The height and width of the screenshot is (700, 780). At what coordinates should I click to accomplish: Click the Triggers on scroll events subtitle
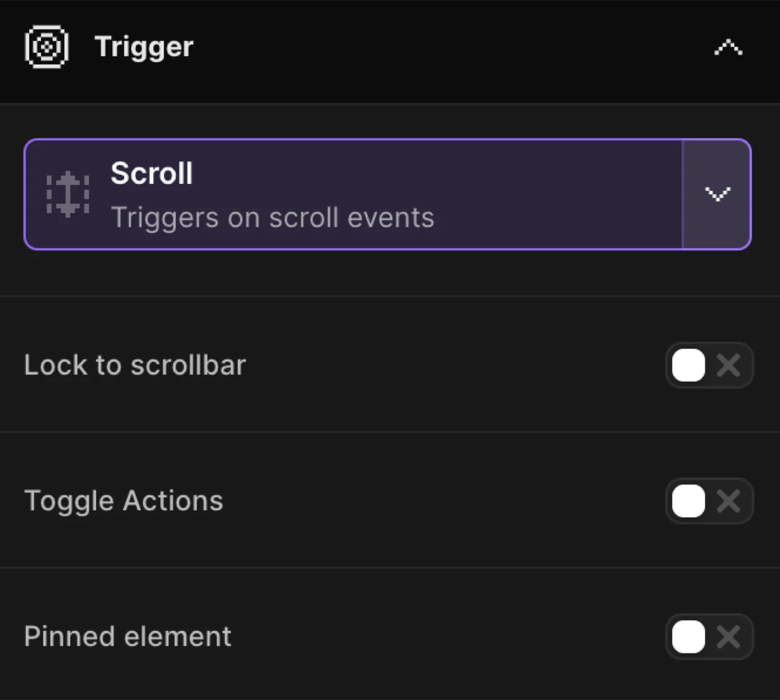[x=272, y=217]
